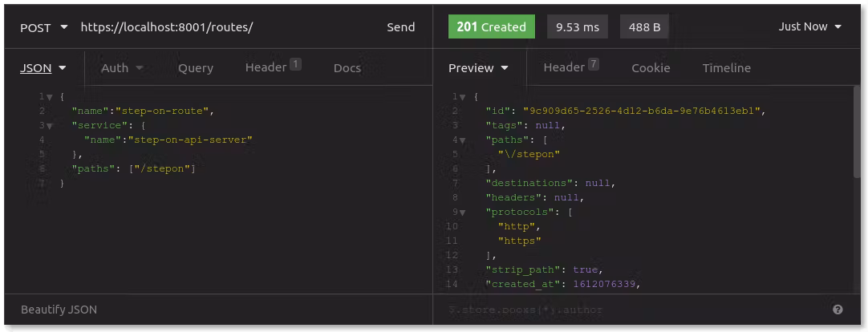Open the Cookie tab
The height and width of the screenshot is (332, 868).
[650, 68]
